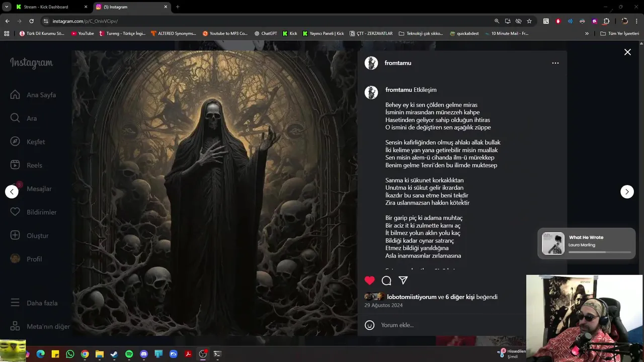Open quickabdest bookmark

coord(464,33)
